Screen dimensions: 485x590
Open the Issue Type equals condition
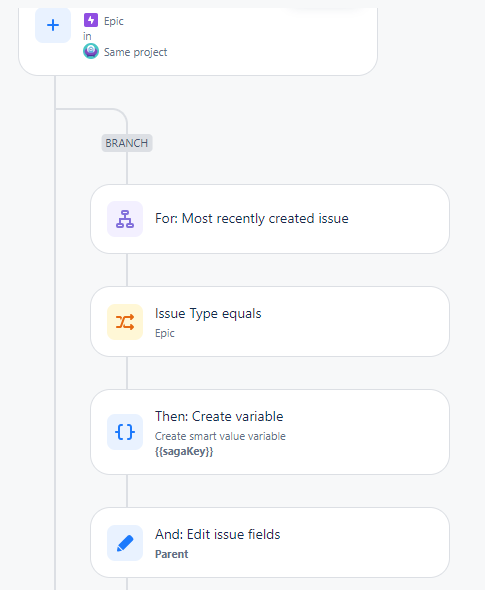(x=270, y=322)
